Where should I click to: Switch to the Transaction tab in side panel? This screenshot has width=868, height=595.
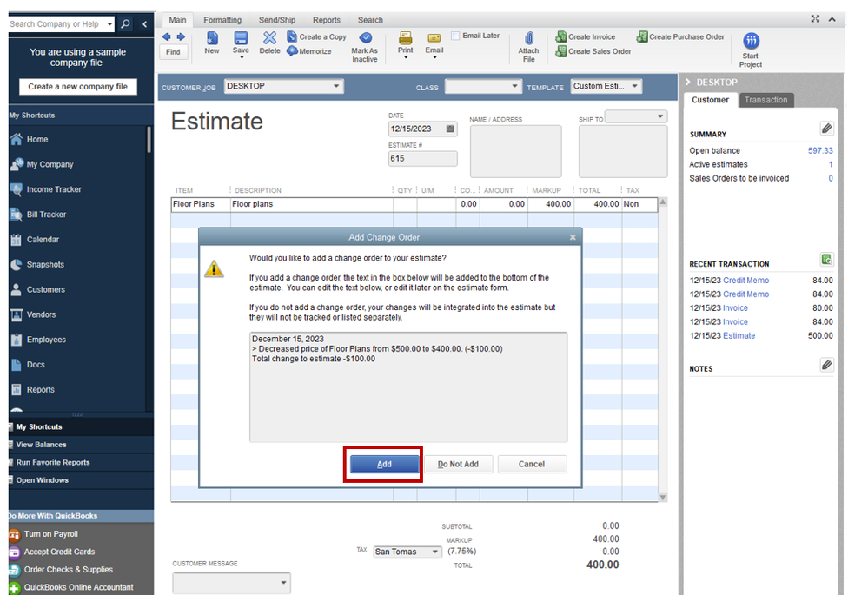click(765, 100)
